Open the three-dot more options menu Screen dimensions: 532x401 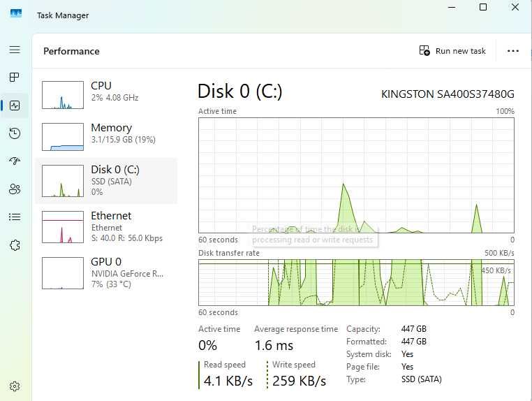(512, 51)
